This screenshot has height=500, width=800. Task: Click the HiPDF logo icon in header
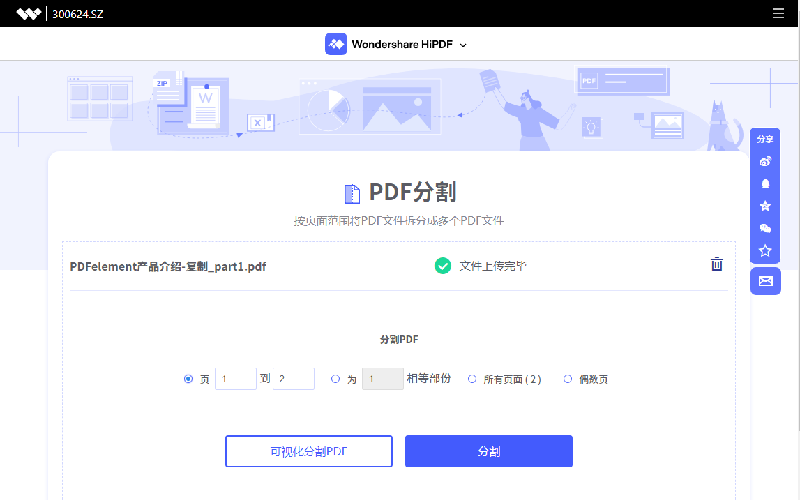pos(336,44)
